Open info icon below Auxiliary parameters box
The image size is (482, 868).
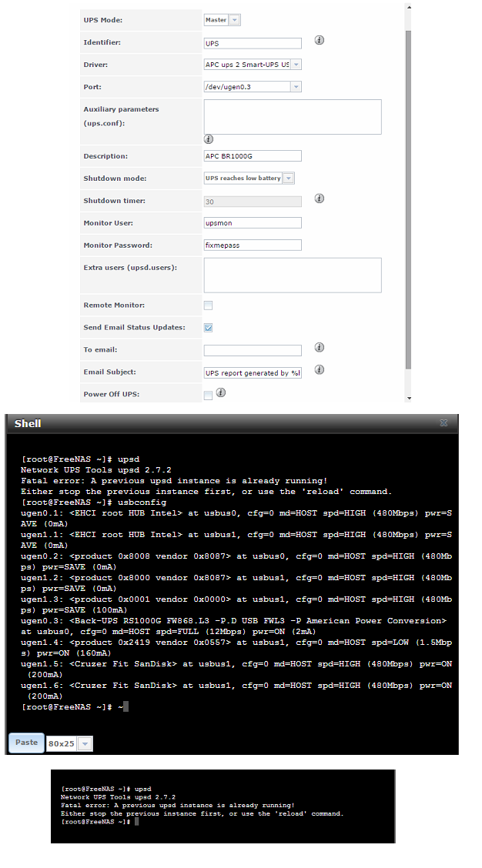point(209,139)
